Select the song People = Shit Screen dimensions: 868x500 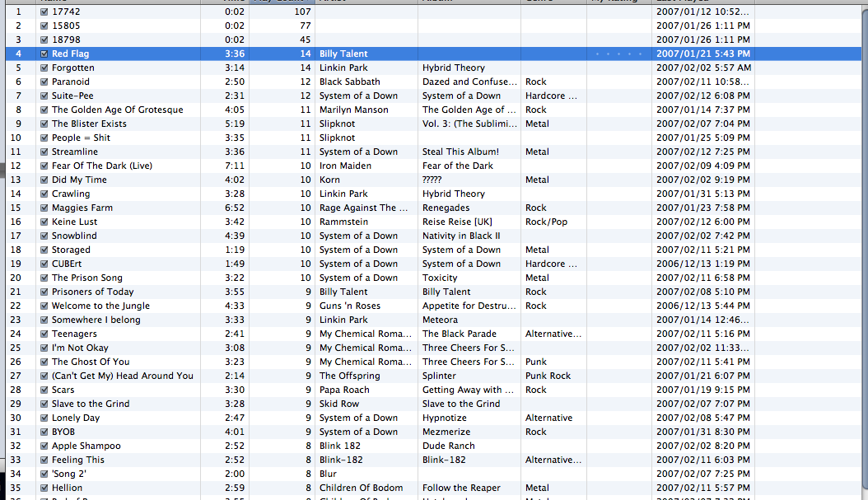(x=81, y=138)
